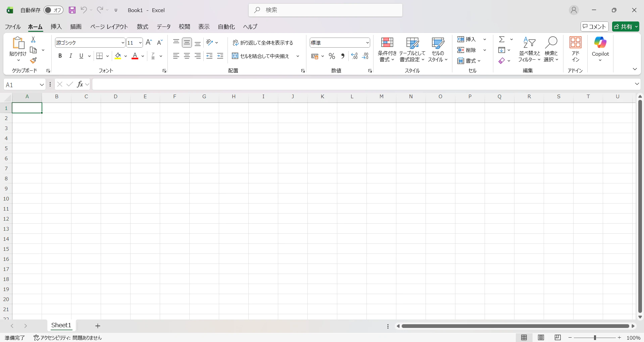
Task: Click the Fill down-arrow icon
Action: [x=502, y=50]
